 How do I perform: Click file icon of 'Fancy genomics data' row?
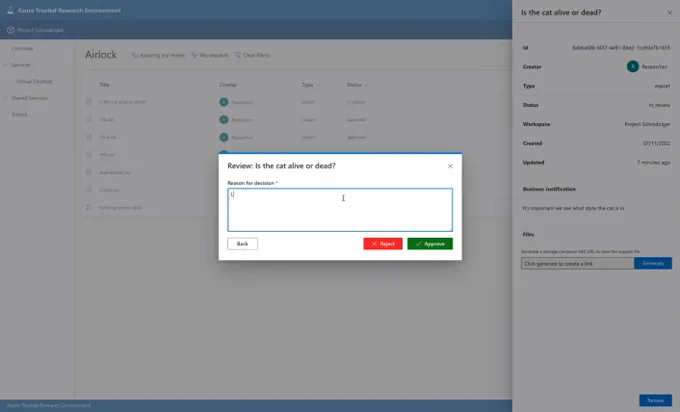click(89, 208)
